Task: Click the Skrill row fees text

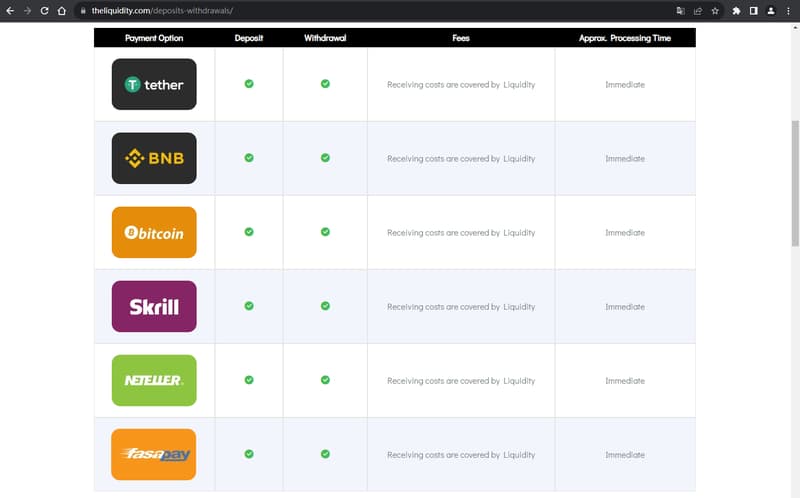Action: pyautogui.click(x=461, y=307)
